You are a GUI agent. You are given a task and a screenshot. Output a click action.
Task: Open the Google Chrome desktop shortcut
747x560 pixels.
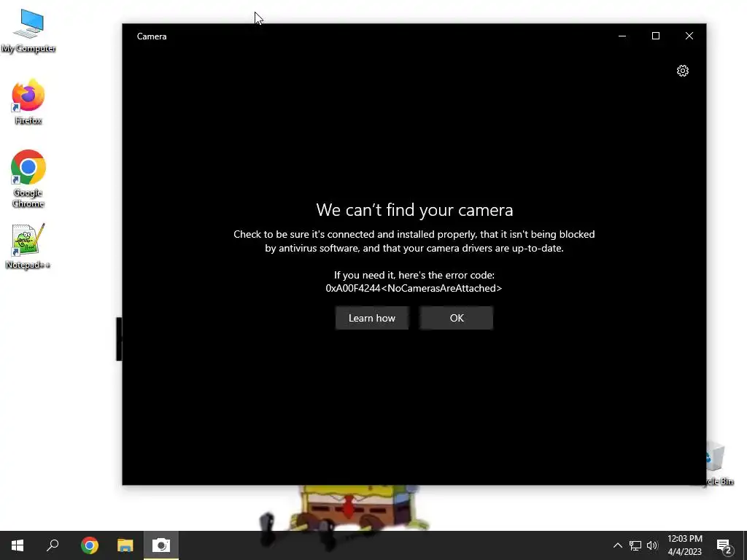[x=28, y=179]
